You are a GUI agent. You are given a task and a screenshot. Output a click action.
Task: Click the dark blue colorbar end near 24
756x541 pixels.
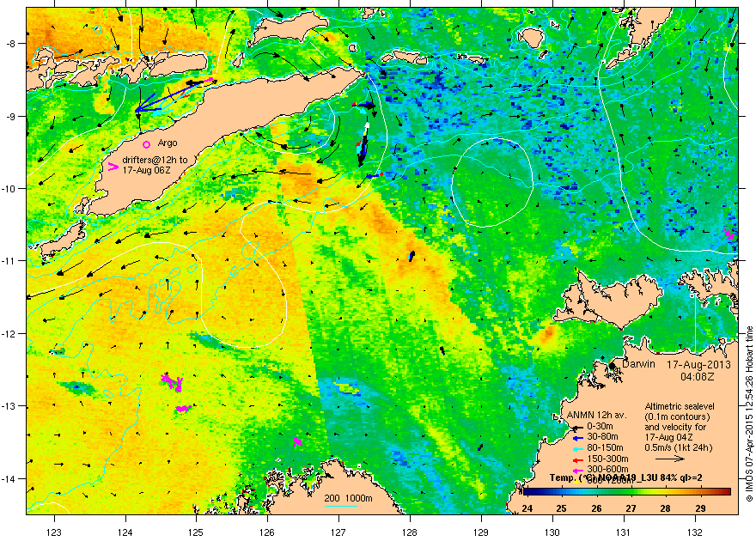528,492
